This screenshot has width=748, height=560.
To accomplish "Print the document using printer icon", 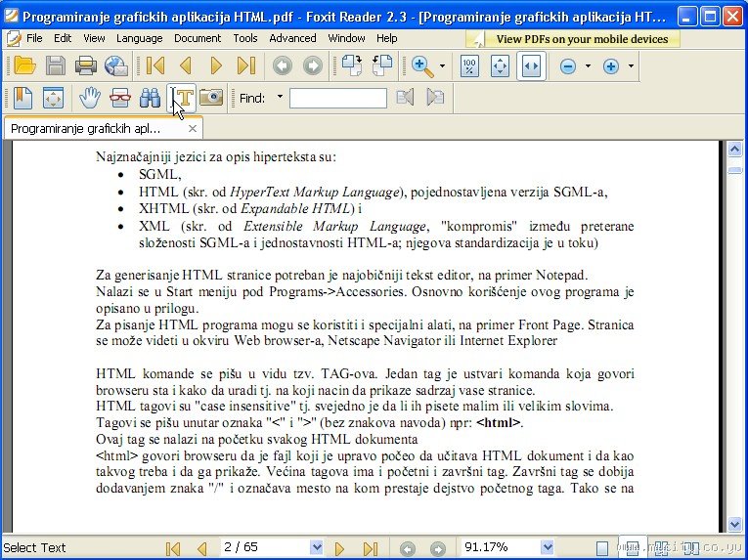I will coord(86,65).
